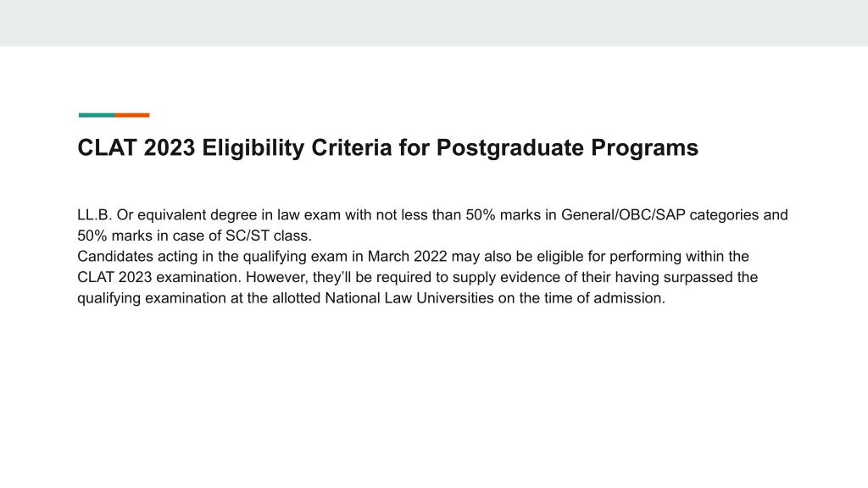Click the orange segment of the accent bar

point(131,115)
